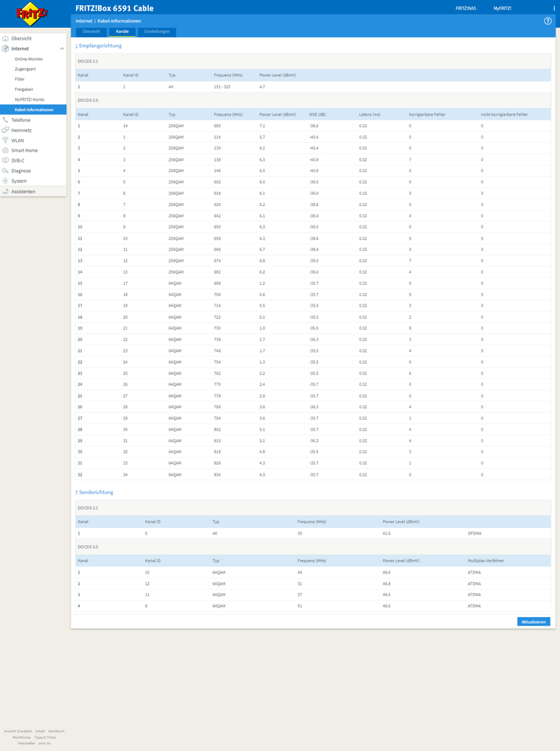Open the MyFRITZ! header link
The image size is (560, 751).
pyautogui.click(x=502, y=8)
